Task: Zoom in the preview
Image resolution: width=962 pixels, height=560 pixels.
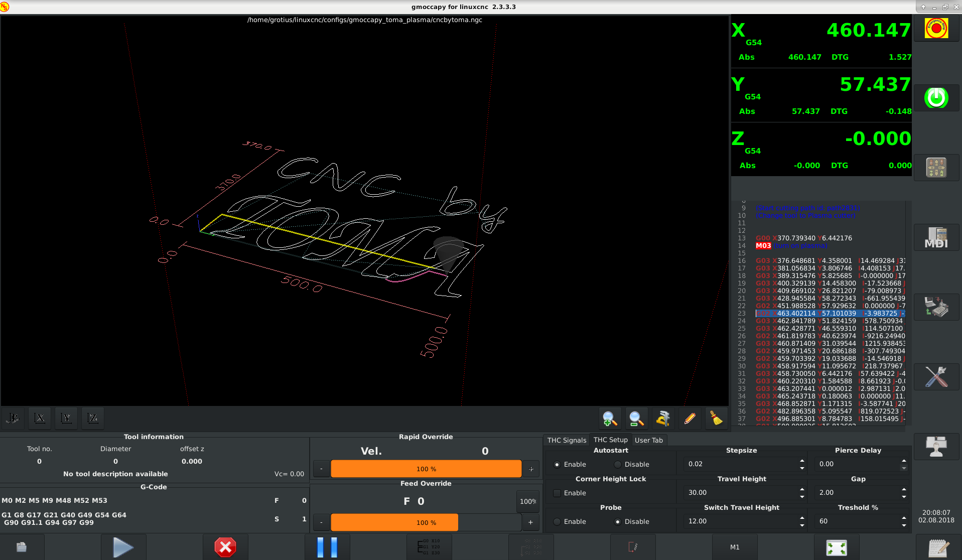Action: tap(610, 418)
